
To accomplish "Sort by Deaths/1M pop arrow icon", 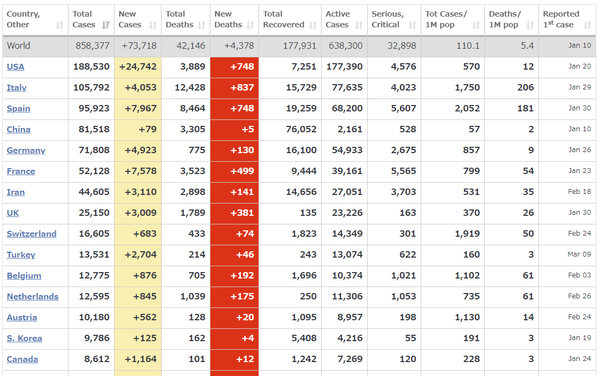I will click(x=530, y=25).
